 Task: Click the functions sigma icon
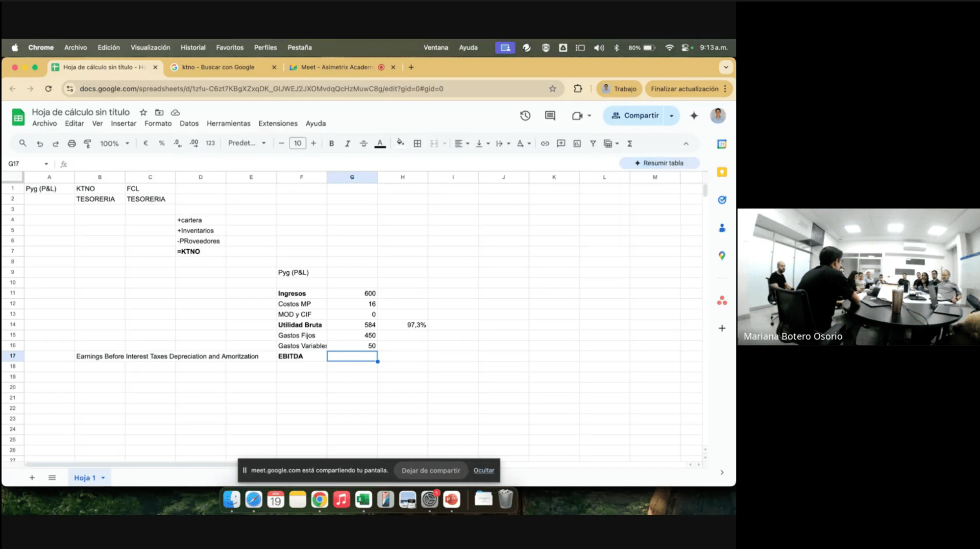(630, 143)
